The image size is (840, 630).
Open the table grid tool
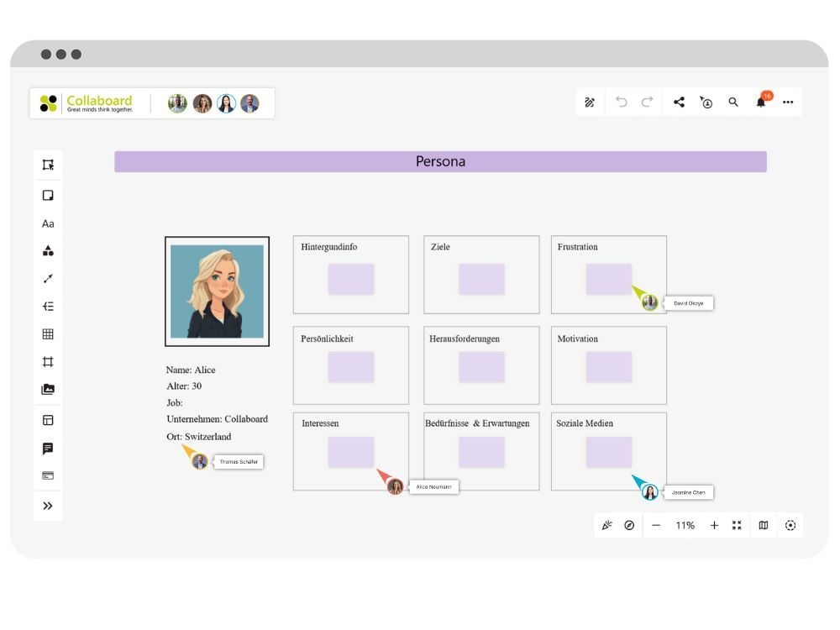click(48, 334)
